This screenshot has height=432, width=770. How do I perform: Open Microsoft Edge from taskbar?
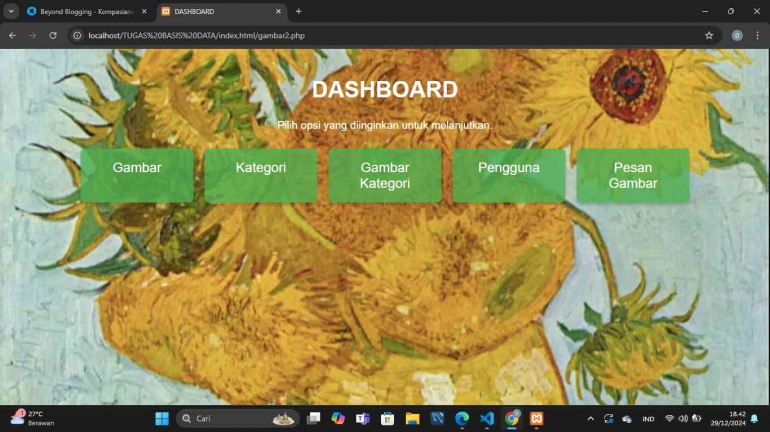(x=462, y=419)
